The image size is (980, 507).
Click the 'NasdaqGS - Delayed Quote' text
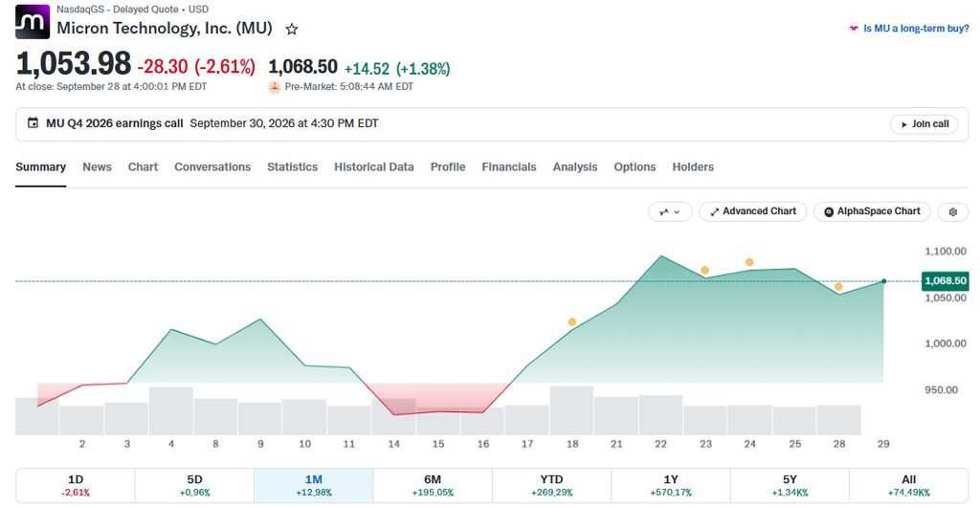118,10
